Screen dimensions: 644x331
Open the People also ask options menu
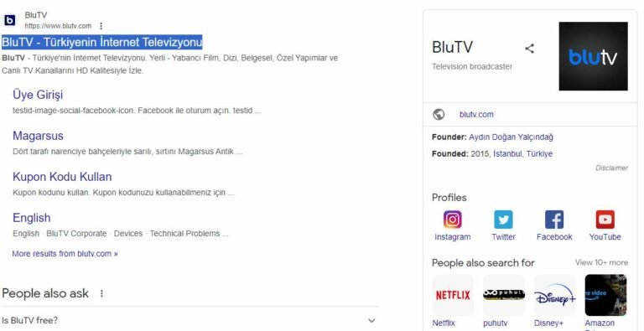[x=101, y=293]
